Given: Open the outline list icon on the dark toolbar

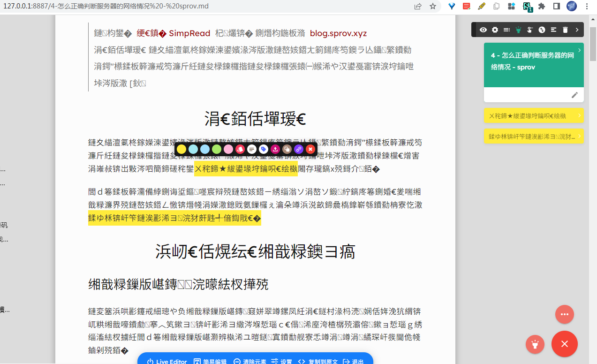Looking at the screenshot, I should click(506, 30).
